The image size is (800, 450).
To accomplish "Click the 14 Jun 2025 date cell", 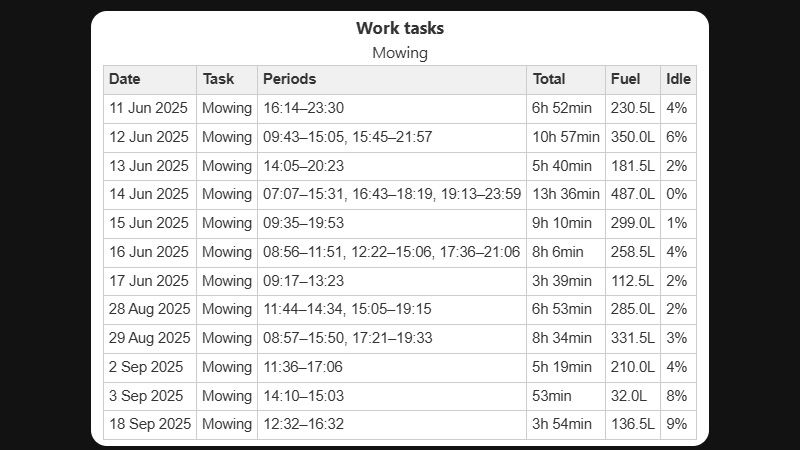I will pos(148,194).
